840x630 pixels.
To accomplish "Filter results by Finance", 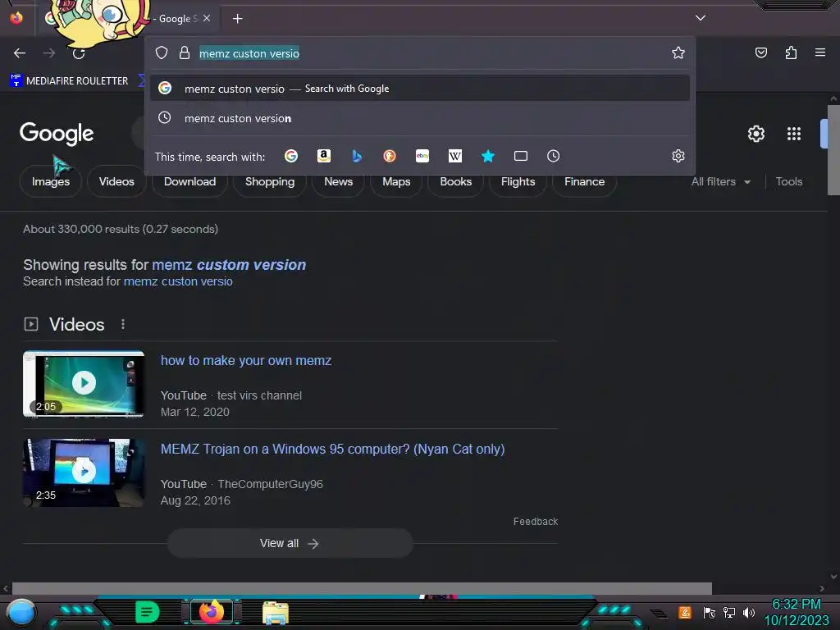I will point(584,181).
